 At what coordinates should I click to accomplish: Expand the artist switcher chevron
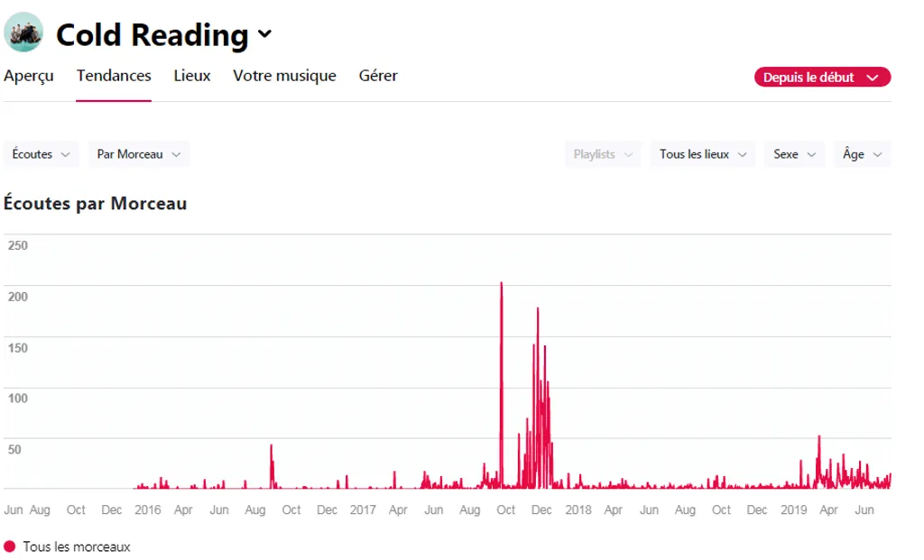pos(264,34)
